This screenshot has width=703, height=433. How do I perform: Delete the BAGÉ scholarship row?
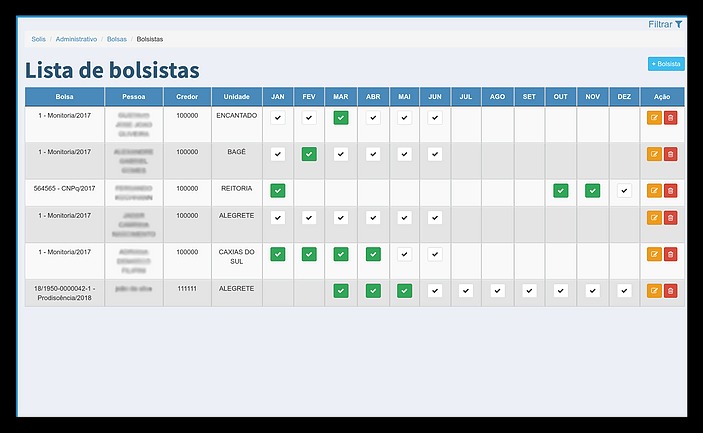pos(670,154)
